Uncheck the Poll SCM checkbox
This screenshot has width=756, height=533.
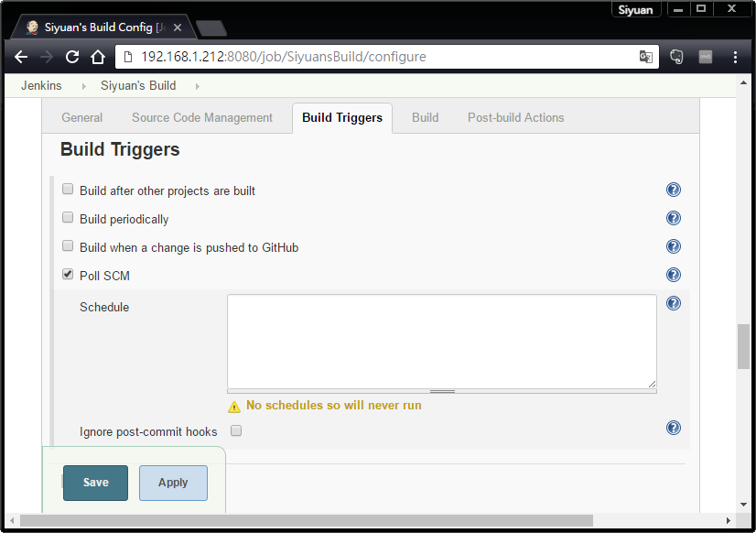(67, 273)
